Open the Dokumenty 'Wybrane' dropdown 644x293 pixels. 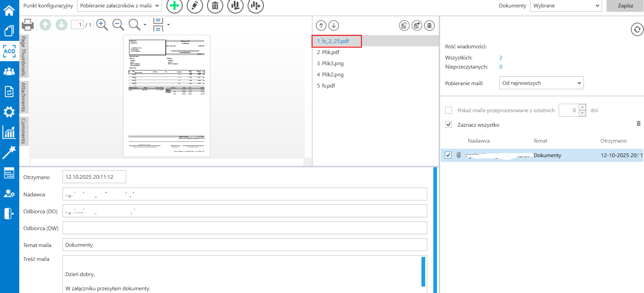coord(566,6)
